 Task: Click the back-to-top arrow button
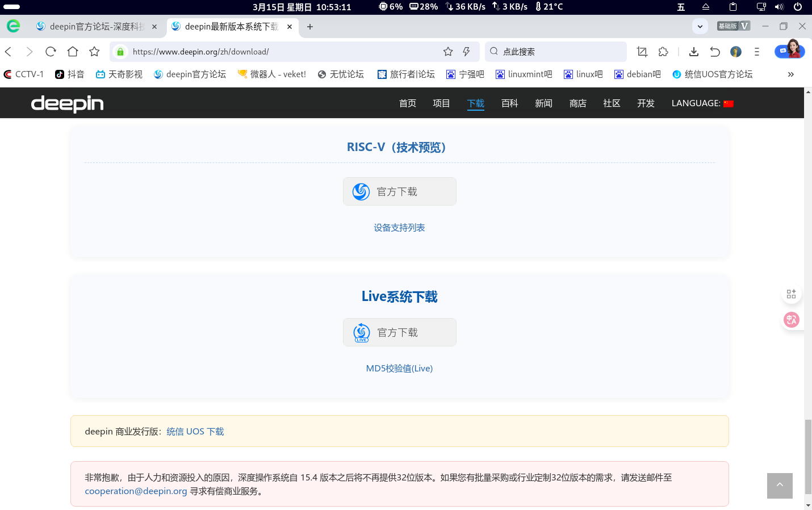pyautogui.click(x=780, y=486)
